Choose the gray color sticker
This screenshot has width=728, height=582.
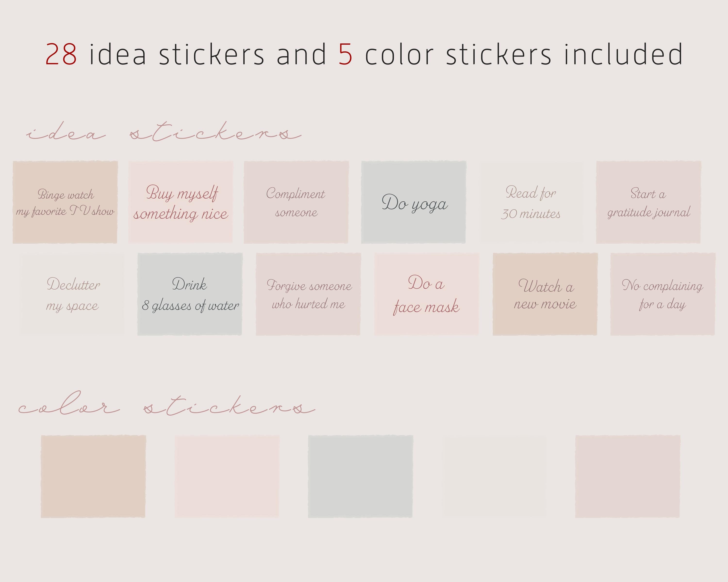[x=361, y=477]
